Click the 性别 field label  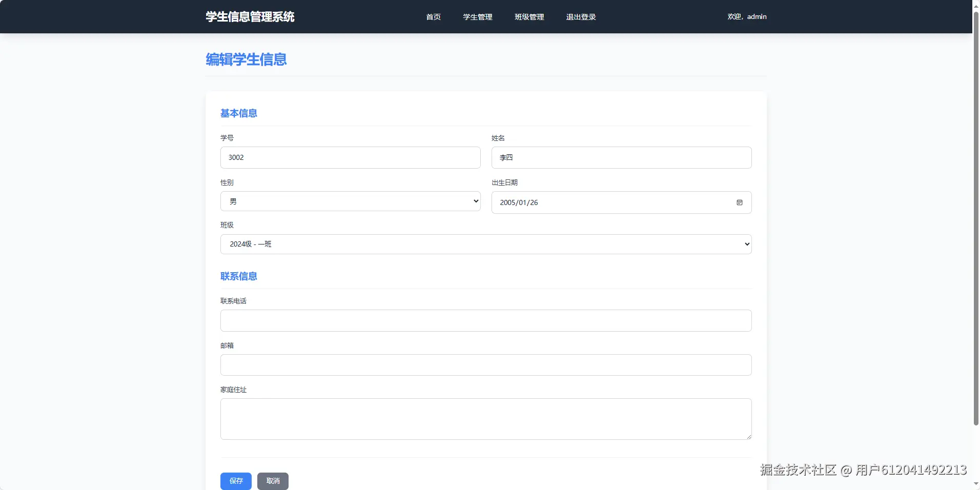click(227, 182)
